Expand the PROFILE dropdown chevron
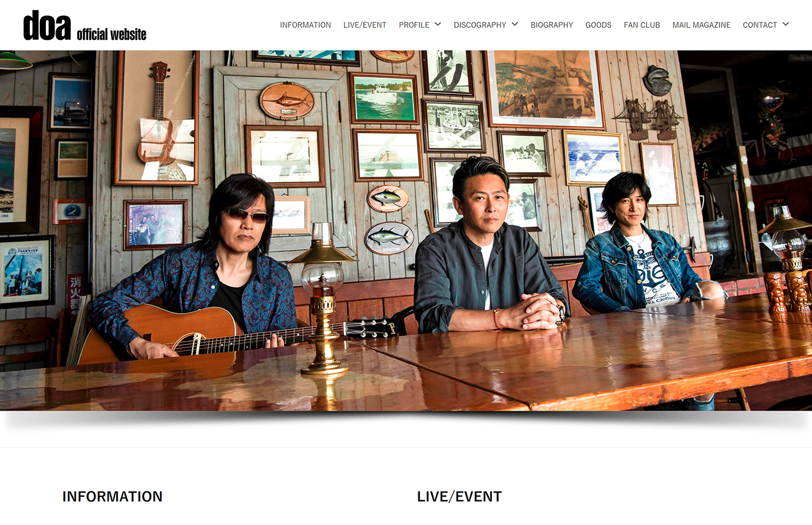 tap(438, 24)
